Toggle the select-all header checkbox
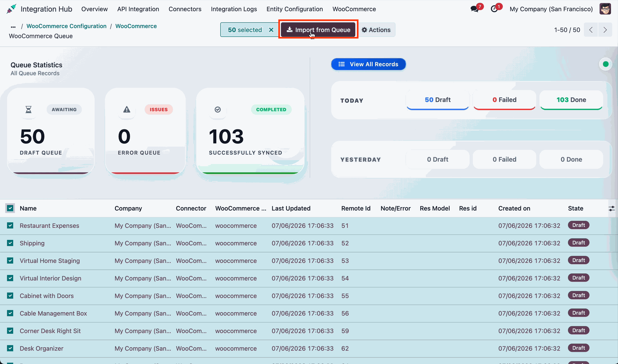618x364 pixels. coord(10,208)
